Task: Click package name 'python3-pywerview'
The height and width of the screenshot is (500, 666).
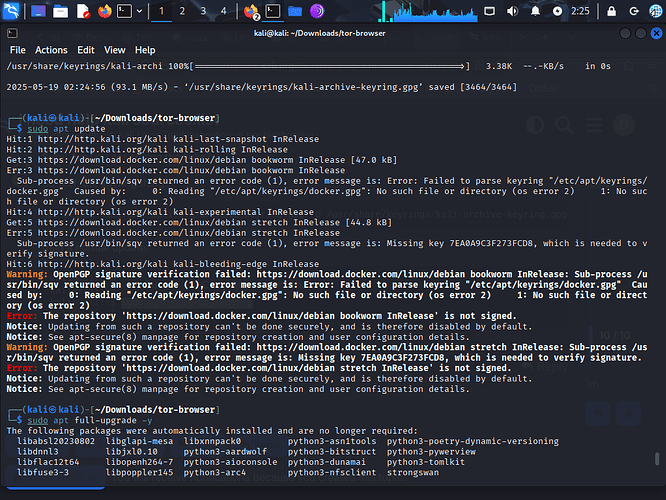Action: [x=431, y=452]
